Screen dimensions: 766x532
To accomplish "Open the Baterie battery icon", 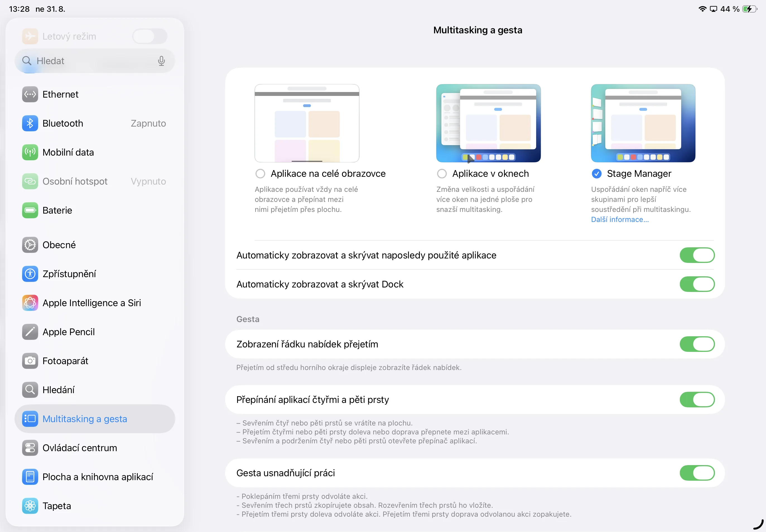I will coord(30,210).
